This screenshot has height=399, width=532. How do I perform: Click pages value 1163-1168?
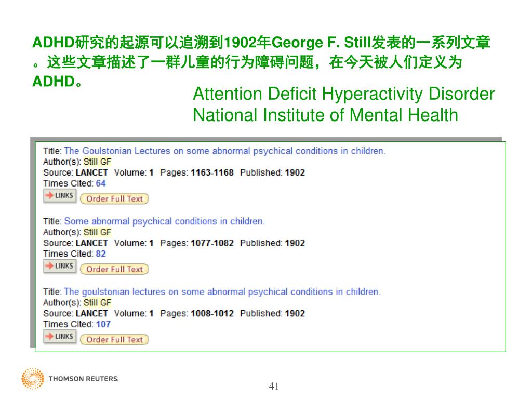click(212, 172)
